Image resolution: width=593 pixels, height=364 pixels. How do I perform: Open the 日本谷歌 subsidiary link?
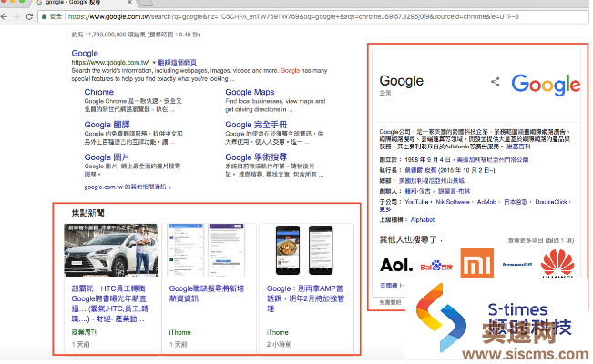coord(516,202)
